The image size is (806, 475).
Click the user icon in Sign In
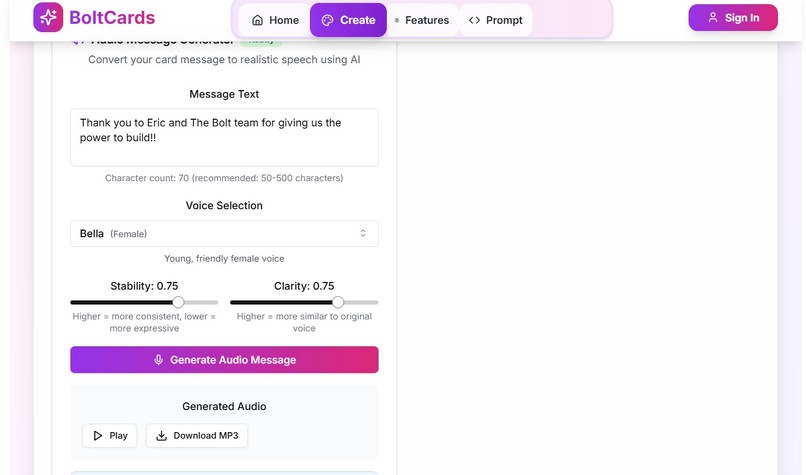[712, 17]
